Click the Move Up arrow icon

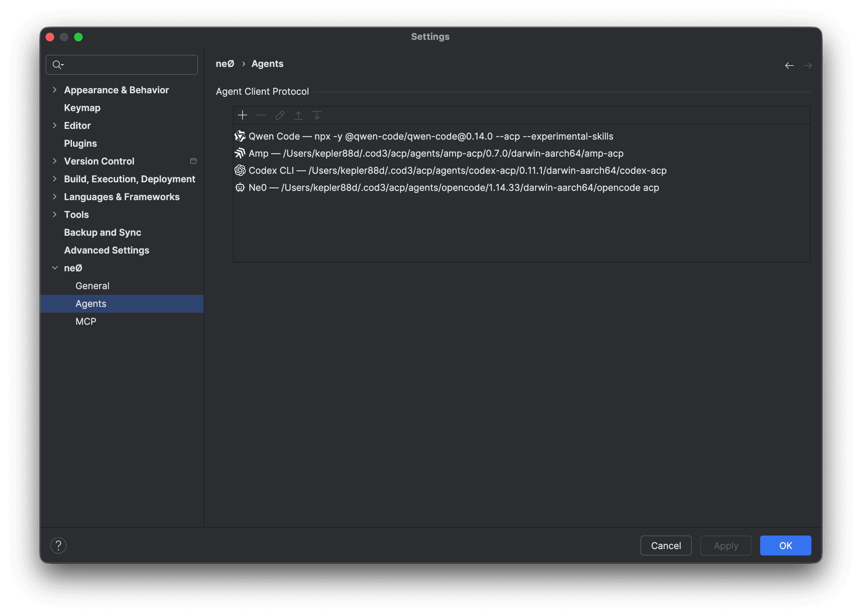click(x=298, y=115)
